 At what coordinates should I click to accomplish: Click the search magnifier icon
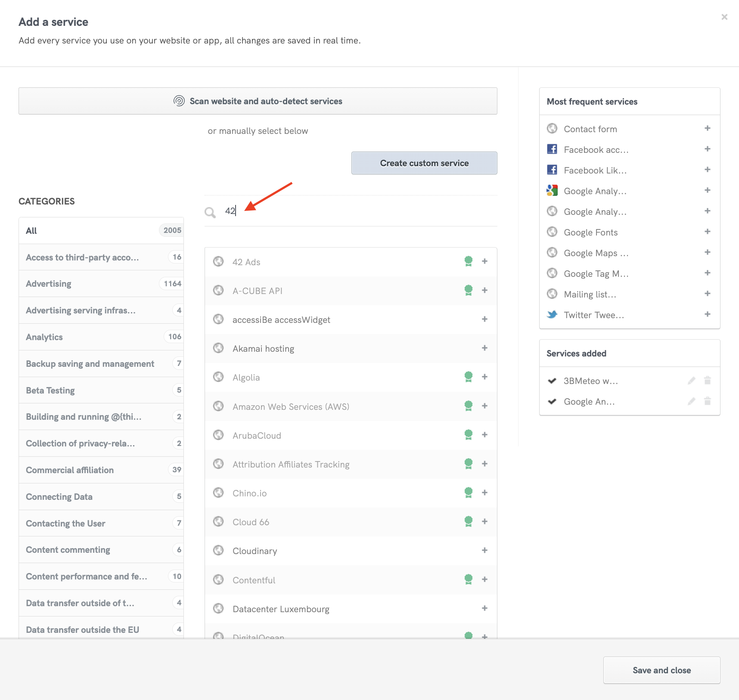pos(210,212)
